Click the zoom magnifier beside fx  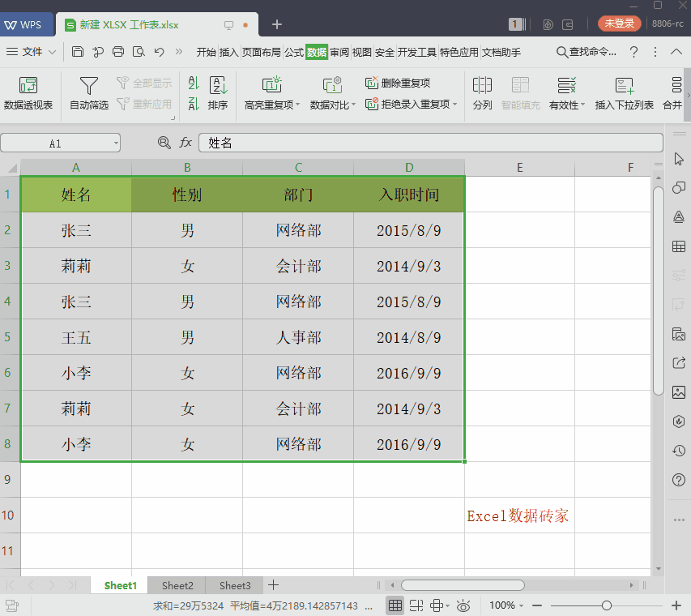[x=164, y=143]
